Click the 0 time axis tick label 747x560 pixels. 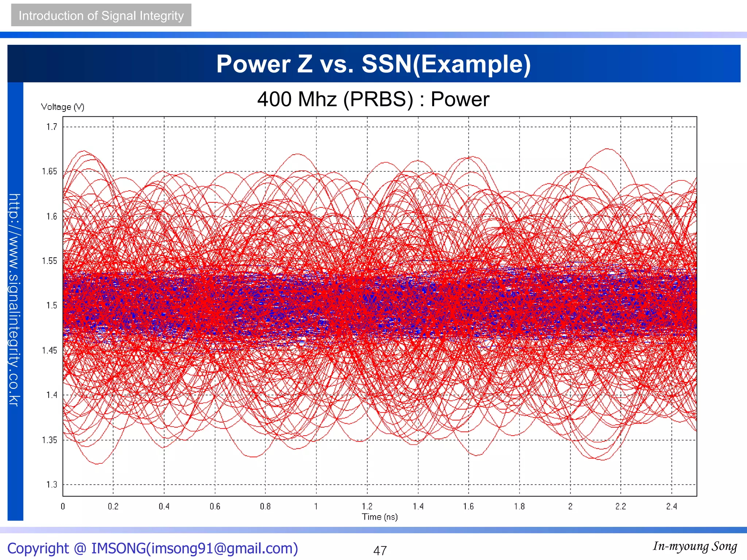(63, 506)
